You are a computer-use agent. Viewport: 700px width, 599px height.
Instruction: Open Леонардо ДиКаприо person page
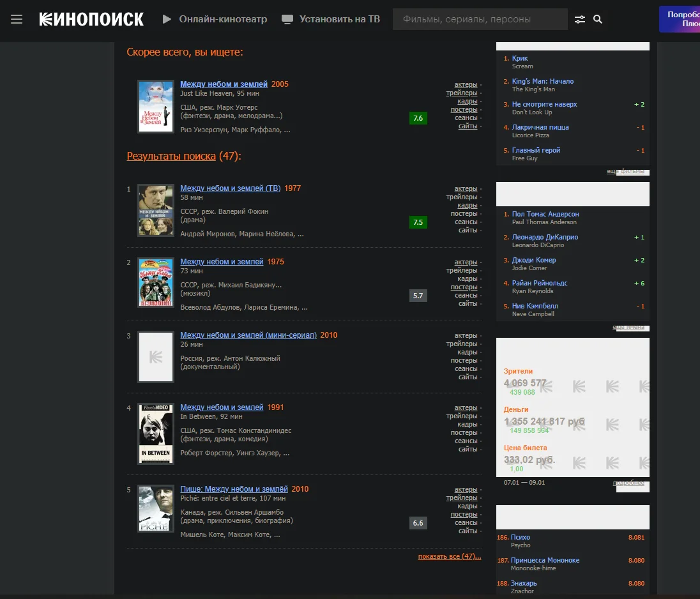click(x=545, y=237)
